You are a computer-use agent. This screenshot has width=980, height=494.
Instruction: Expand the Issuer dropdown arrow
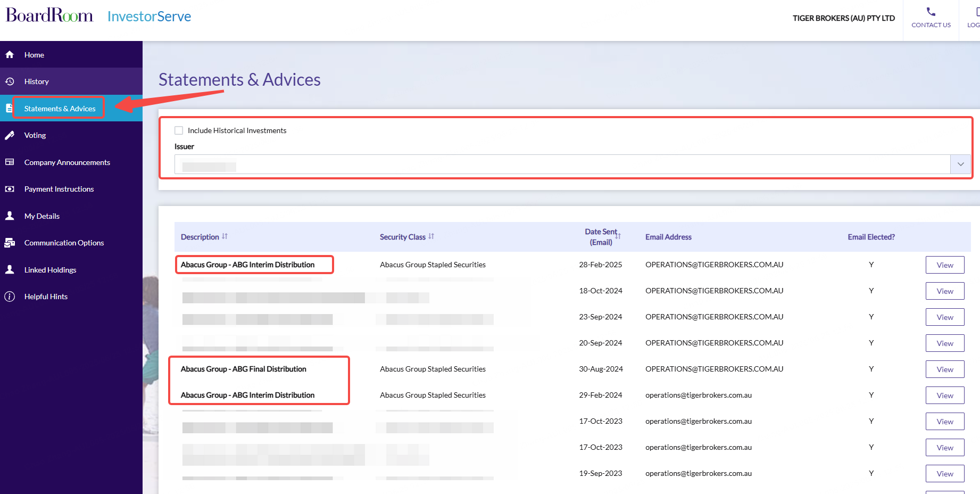[960, 164]
